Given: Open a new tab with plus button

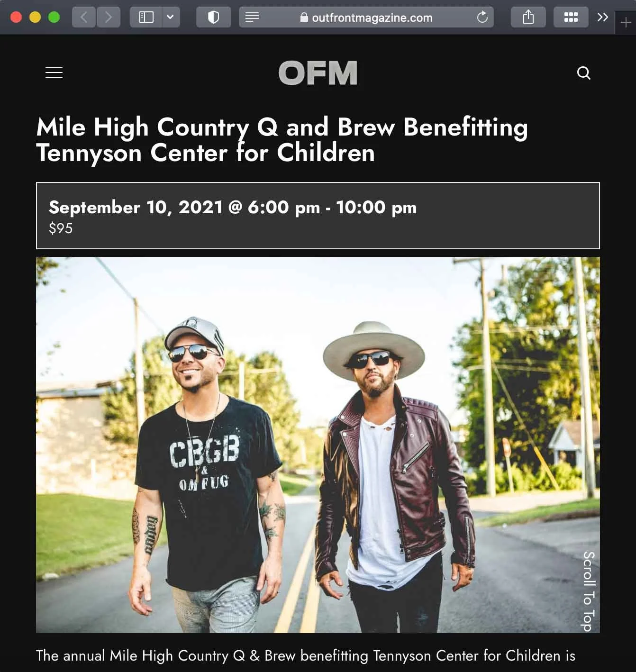Looking at the screenshot, I should pos(625,22).
